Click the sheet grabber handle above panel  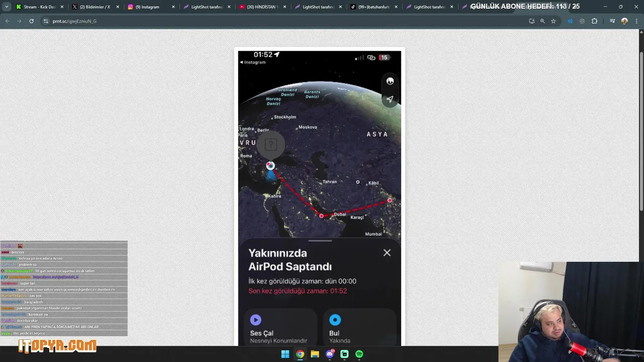(x=320, y=241)
